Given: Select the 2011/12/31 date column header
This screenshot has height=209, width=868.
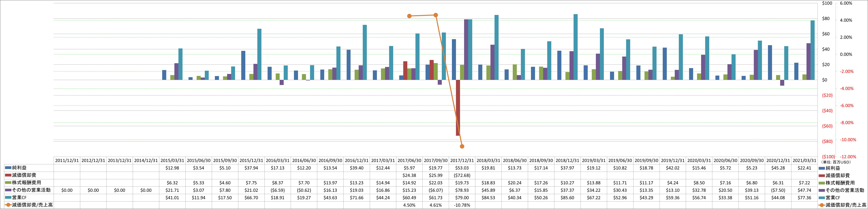Looking at the screenshot, I should [x=67, y=161].
